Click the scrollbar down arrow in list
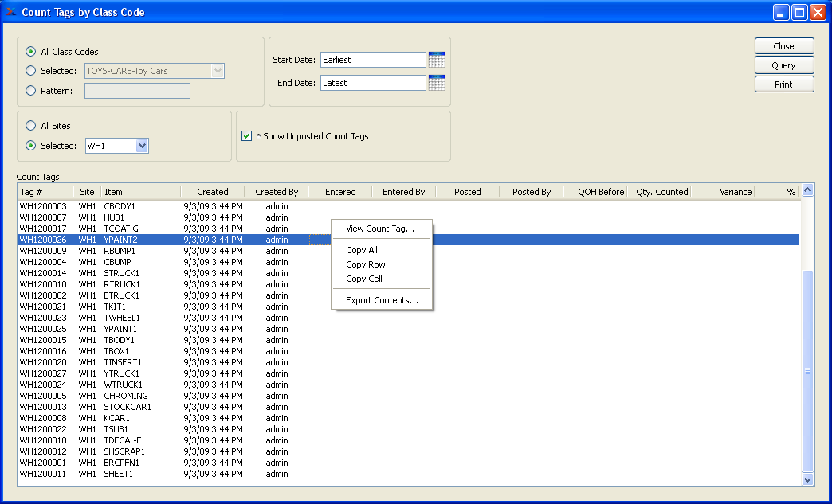Image resolution: width=832 pixels, height=504 pixels. [807, 479]
